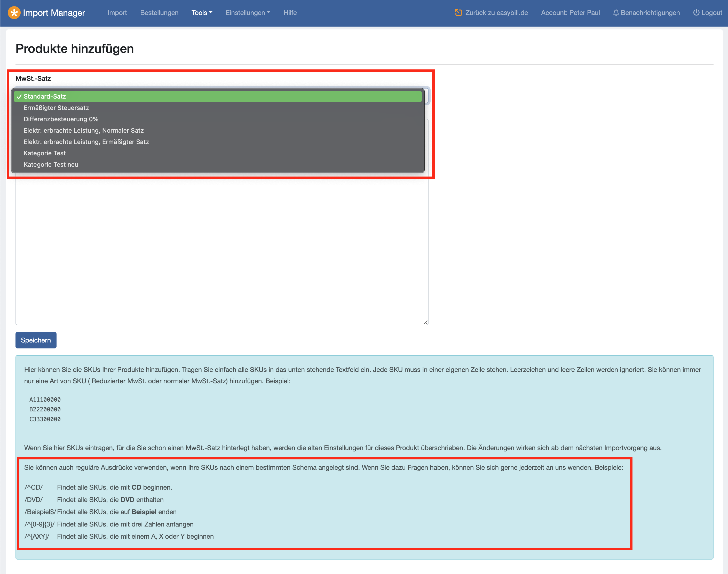Select Kategorie Test neu option
728x574 pixels.
(x=218, y=165)
